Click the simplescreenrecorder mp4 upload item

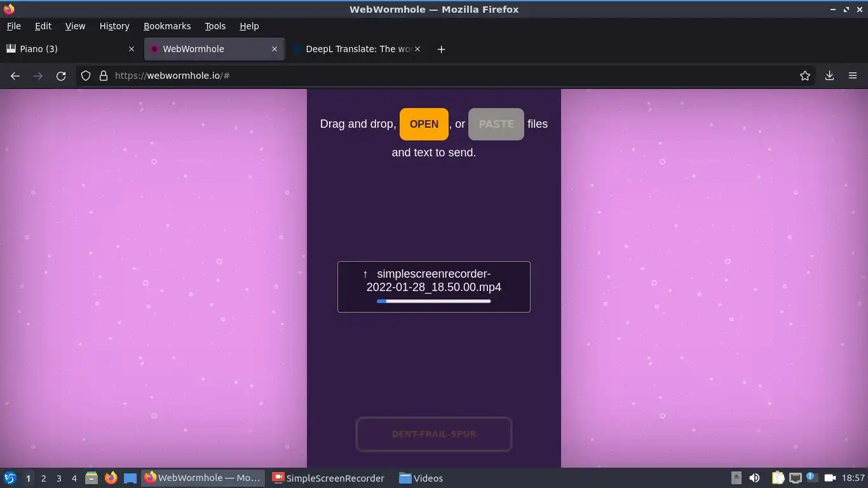tap(434, 287)
